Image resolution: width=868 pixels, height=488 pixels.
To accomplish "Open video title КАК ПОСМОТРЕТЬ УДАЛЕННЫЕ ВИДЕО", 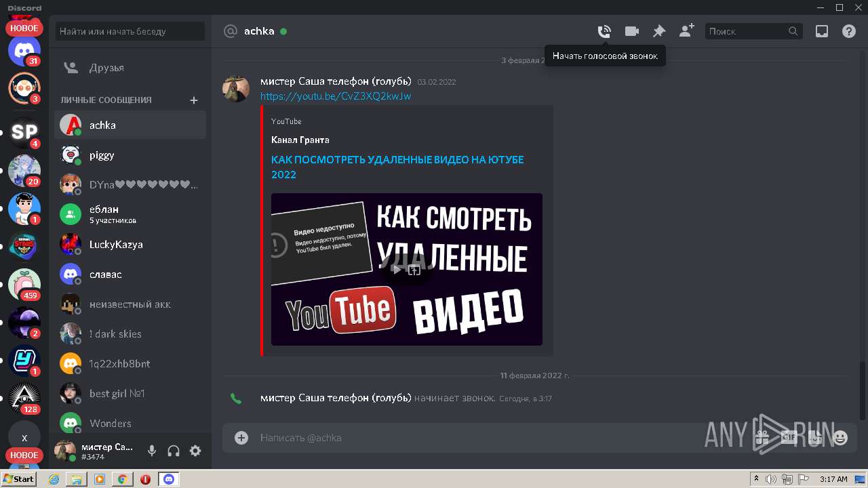I will coord(397,167).
